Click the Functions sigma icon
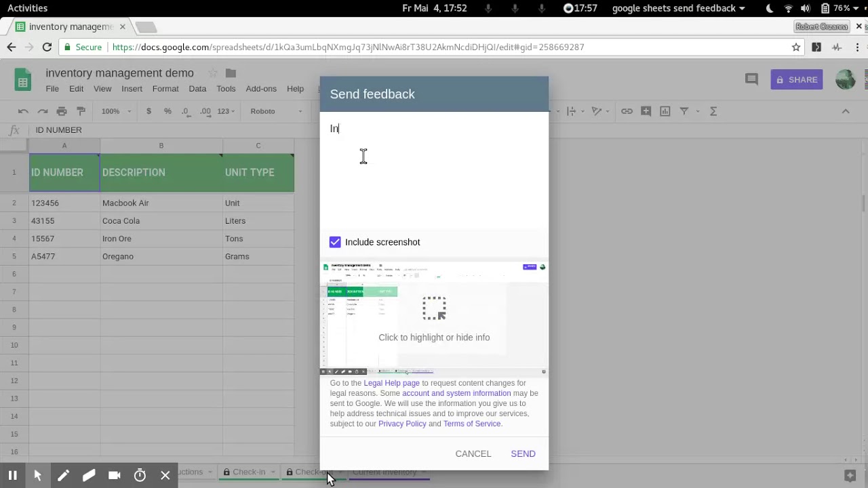Screen dimensions: 868x488 pyautogui.click(x=713, y=111)
